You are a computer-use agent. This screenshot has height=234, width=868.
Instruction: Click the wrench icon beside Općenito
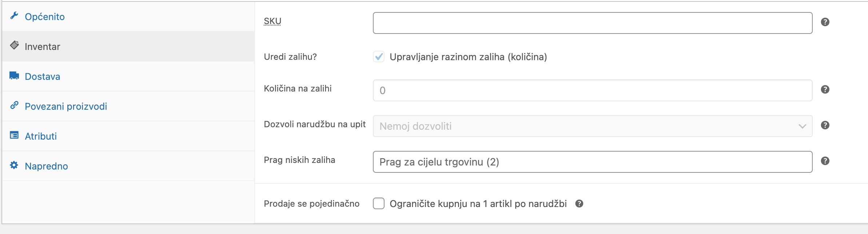pos(14,16)
